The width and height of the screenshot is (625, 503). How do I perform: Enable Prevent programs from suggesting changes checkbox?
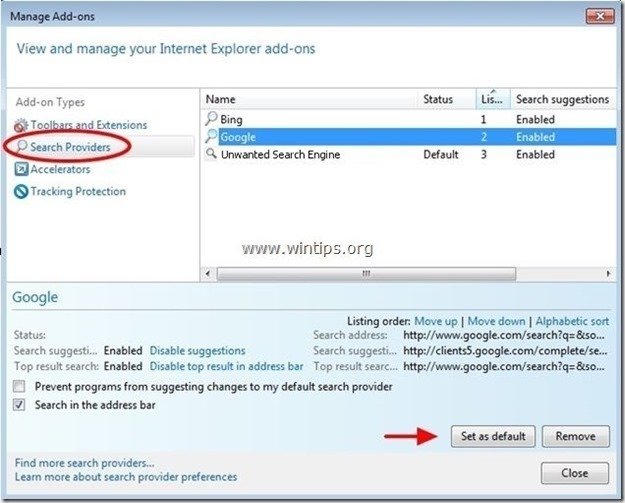tap(19, 386)
